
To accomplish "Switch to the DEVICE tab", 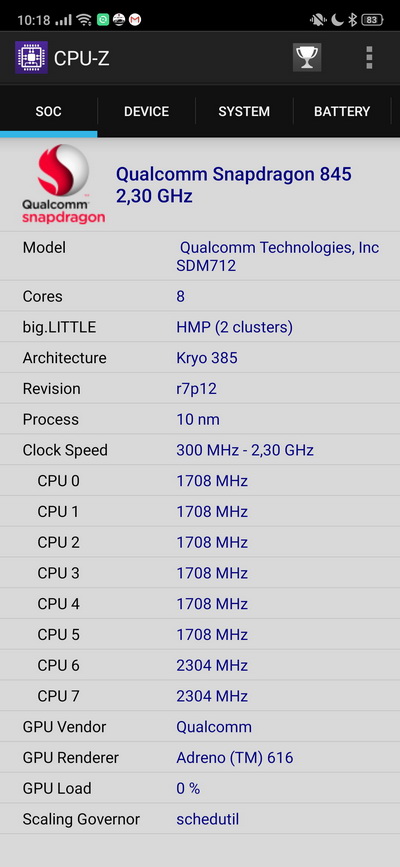I will coord(147,111).
